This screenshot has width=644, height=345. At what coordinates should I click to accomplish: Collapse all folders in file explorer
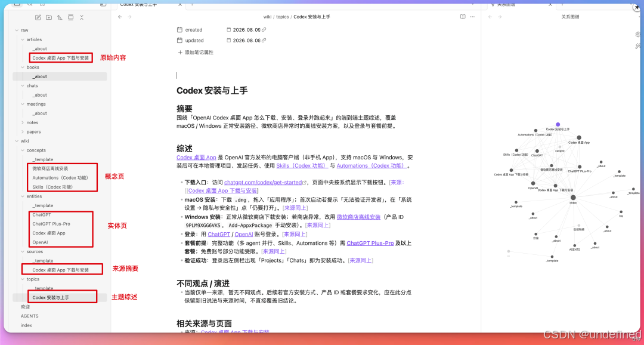pos(82,17)
